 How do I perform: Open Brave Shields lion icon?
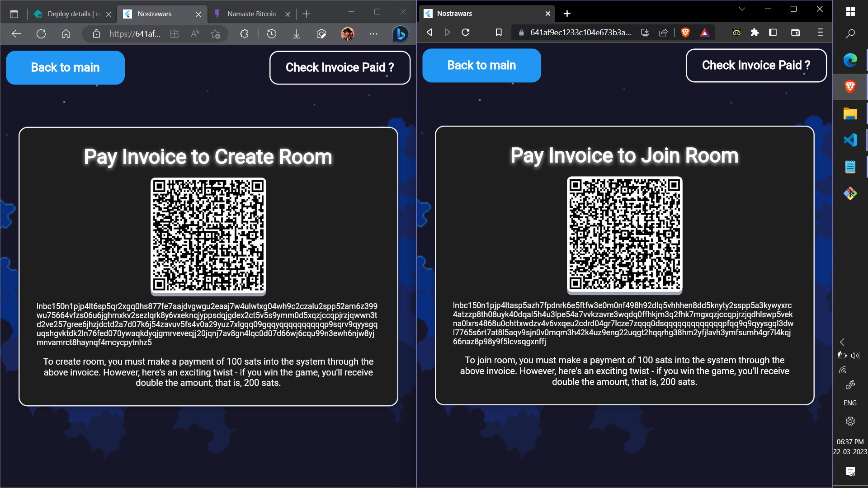[685, 33]
